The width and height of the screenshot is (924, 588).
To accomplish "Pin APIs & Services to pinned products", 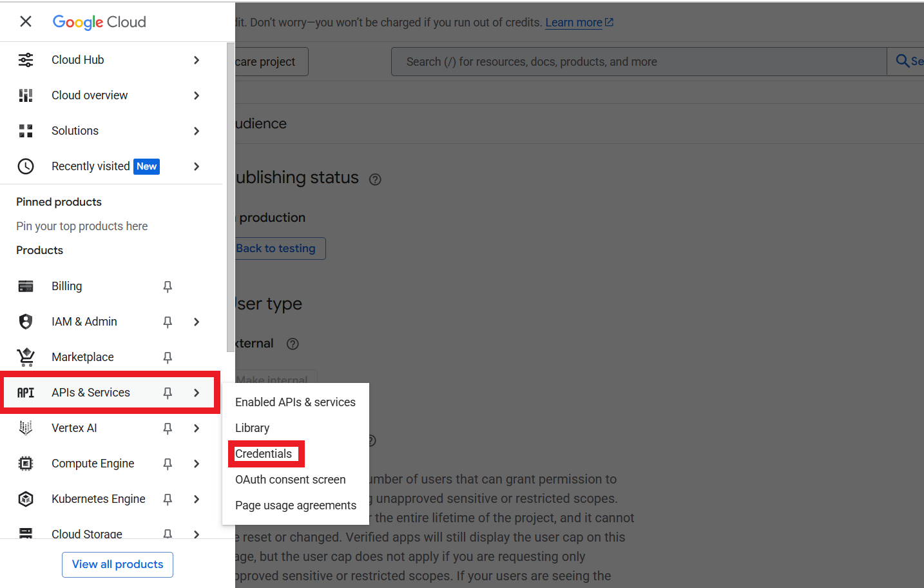I will (168, 393).
